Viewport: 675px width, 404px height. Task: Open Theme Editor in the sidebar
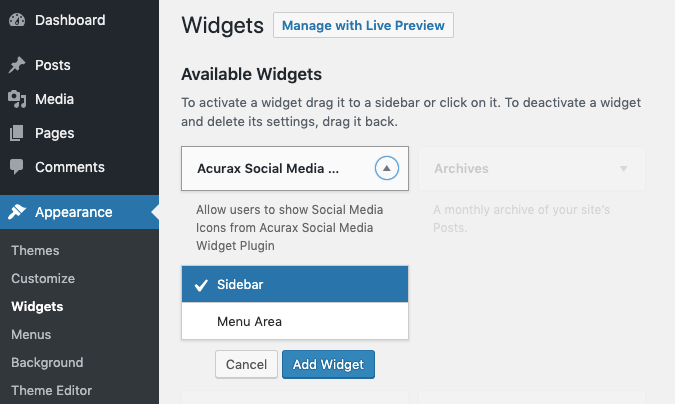point(52,390)
